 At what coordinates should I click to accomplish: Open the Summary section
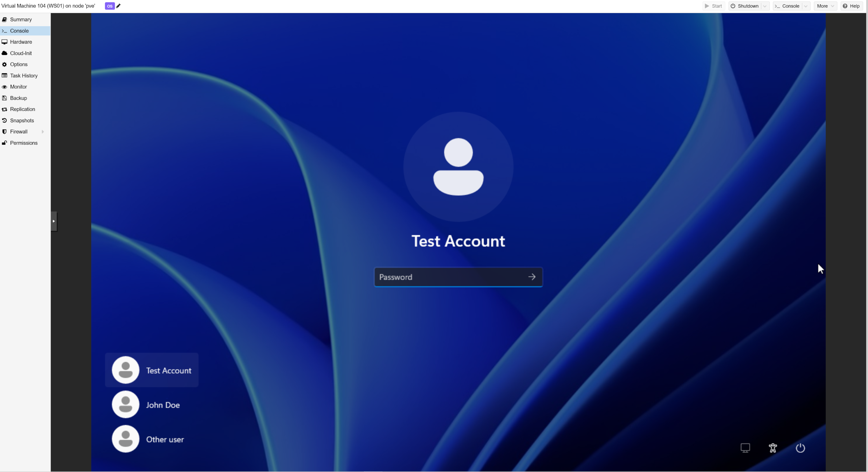[25, 19]
